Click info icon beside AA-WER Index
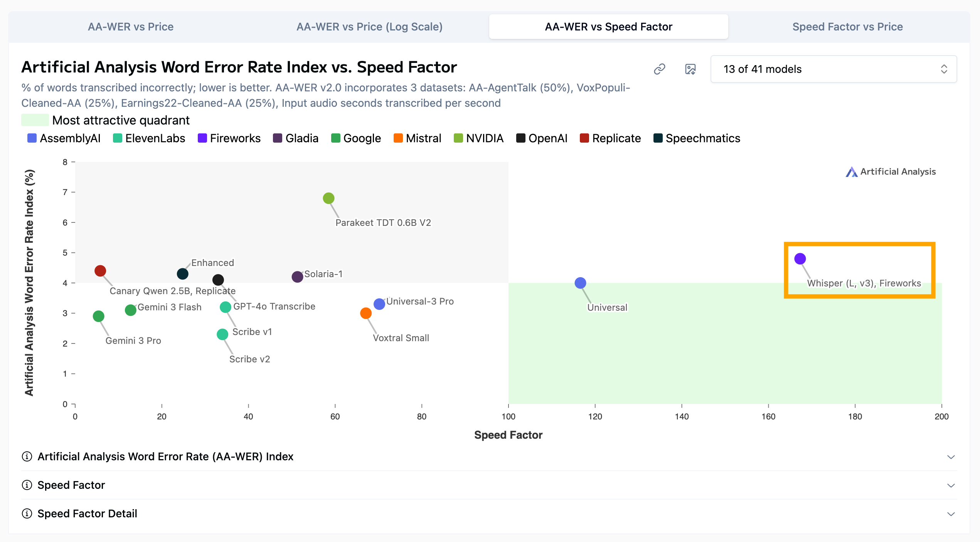This screenshot has height=542, width=980. coord(27,456)
